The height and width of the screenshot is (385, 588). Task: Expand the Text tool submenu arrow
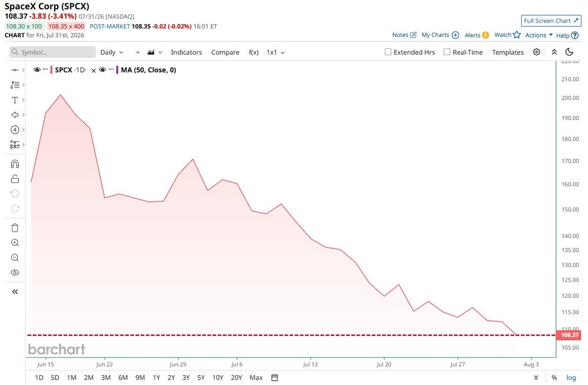click(23, 100)
